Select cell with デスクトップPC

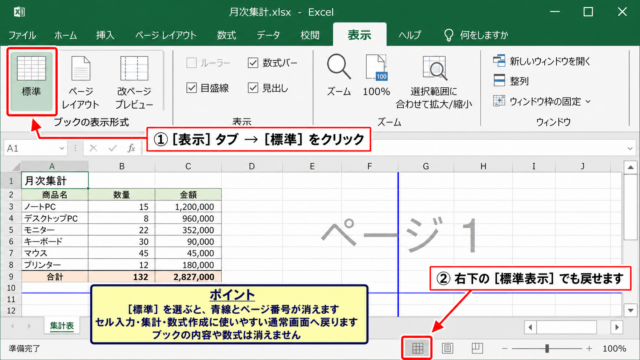click(55, 218)
